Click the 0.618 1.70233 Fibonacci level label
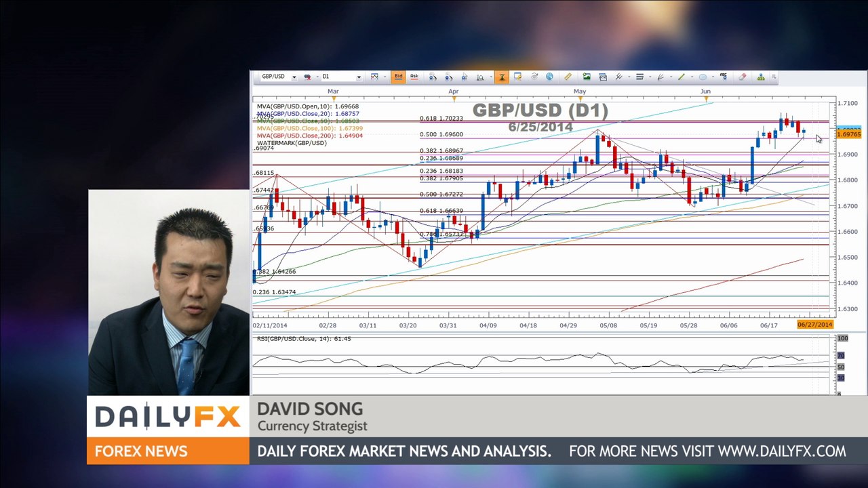868x488 pixels. 441,119
